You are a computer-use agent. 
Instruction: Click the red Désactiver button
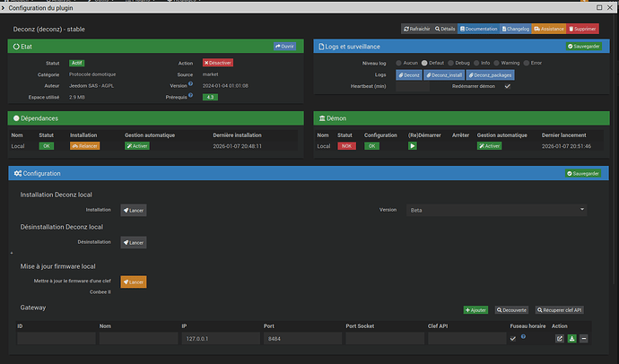[x=218, y=63]
